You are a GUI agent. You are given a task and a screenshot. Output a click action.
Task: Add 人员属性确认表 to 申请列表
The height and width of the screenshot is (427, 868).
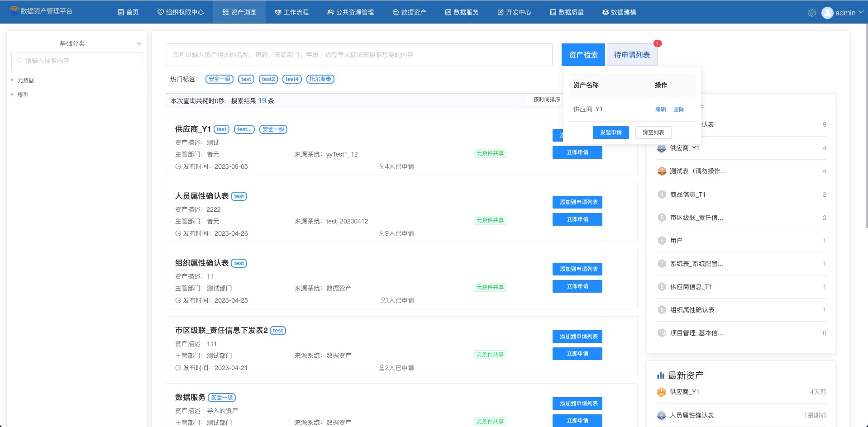tap(577, 202)
